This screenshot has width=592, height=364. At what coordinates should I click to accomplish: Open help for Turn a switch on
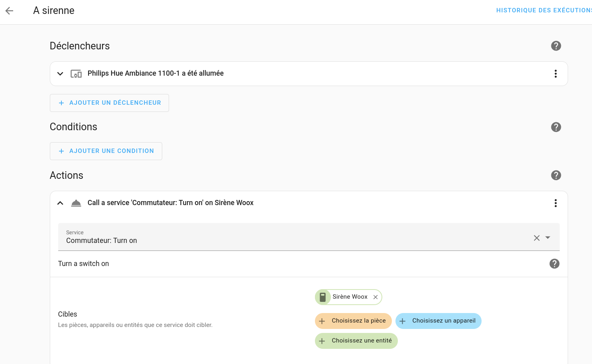pyautogui.click(x=554, y=264)
